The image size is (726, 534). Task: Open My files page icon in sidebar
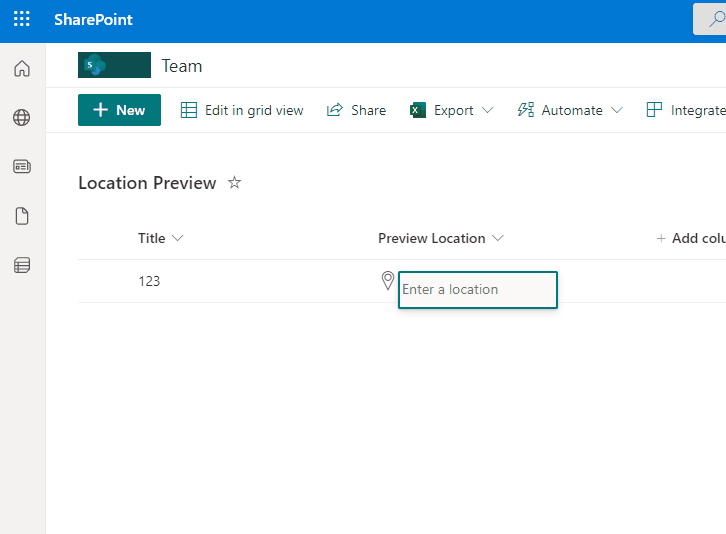(x=22, y=216)
